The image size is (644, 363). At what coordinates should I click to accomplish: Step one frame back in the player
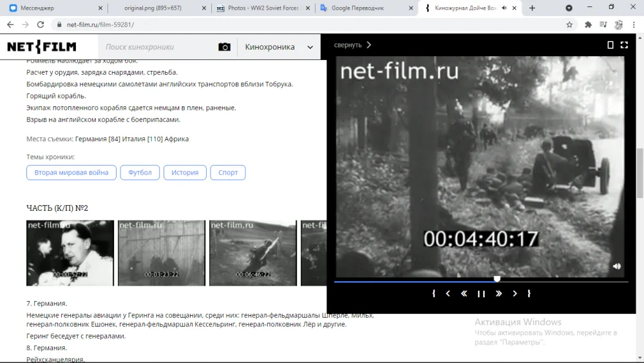(448, 293)
